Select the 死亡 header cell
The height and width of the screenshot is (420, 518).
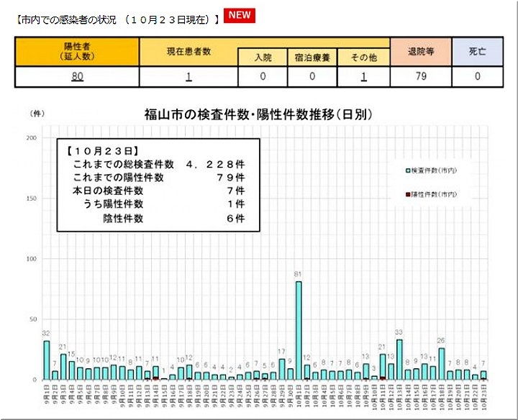[476, 50]
